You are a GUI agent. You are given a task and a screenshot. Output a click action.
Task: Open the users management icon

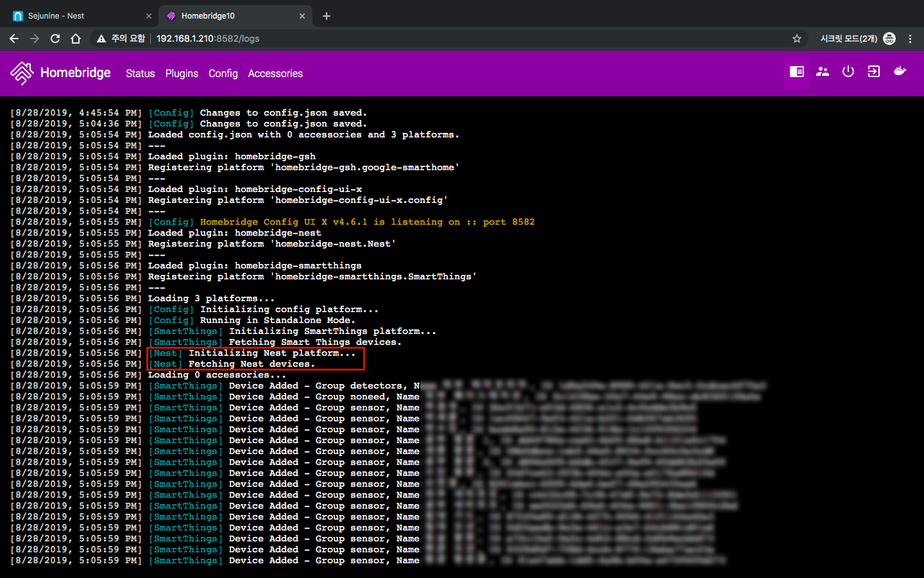click(x=823, y=72)
